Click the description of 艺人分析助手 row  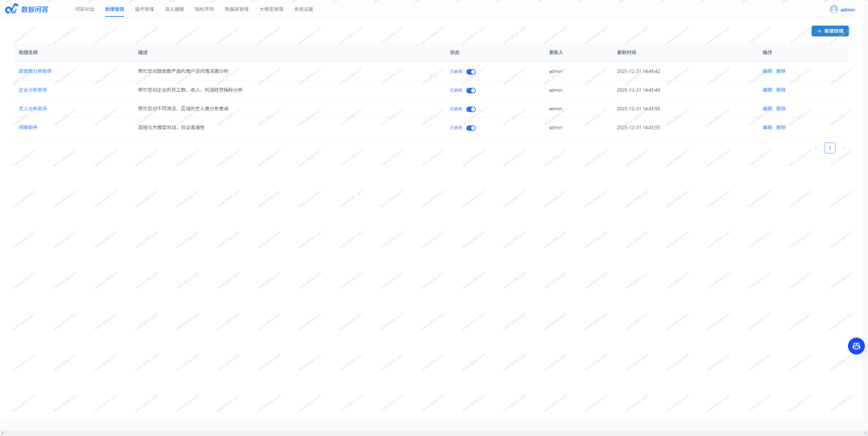(x=182, y=109)
